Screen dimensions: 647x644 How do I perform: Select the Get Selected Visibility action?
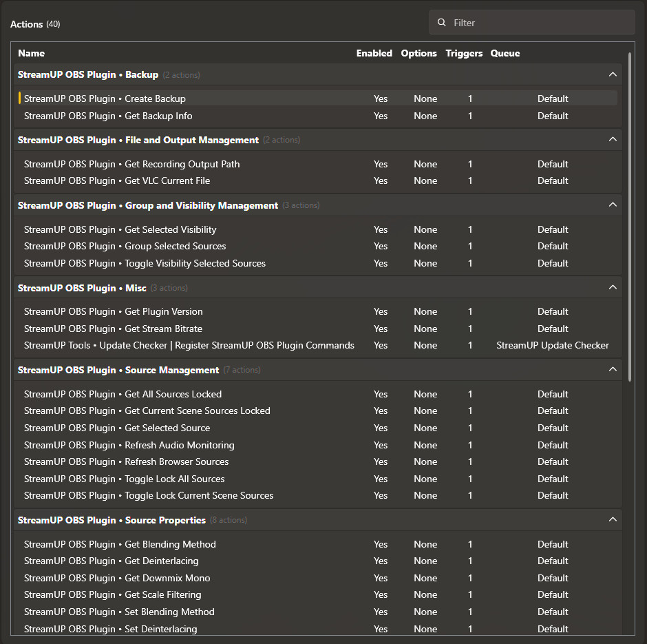point(318,229)
